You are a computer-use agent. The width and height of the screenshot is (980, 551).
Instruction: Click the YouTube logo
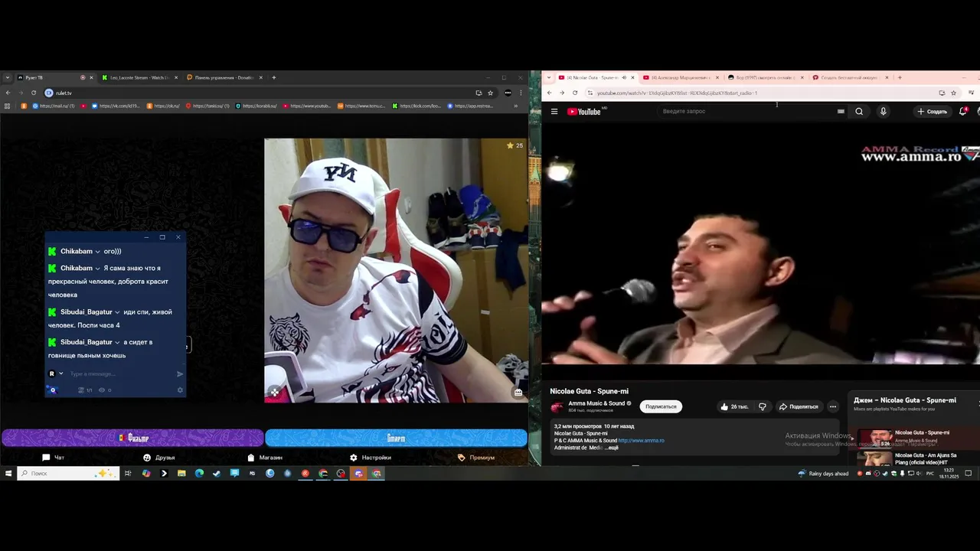pyautogui.click(x=584, y=112)
